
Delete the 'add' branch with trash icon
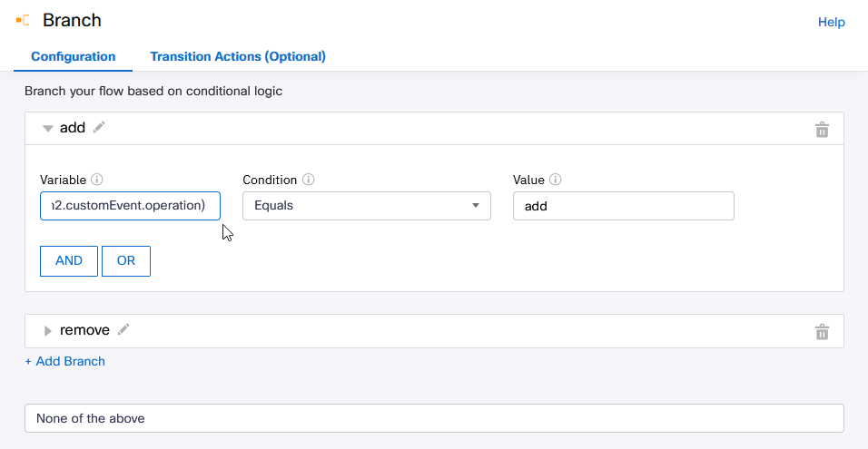(x=822, y=130)
